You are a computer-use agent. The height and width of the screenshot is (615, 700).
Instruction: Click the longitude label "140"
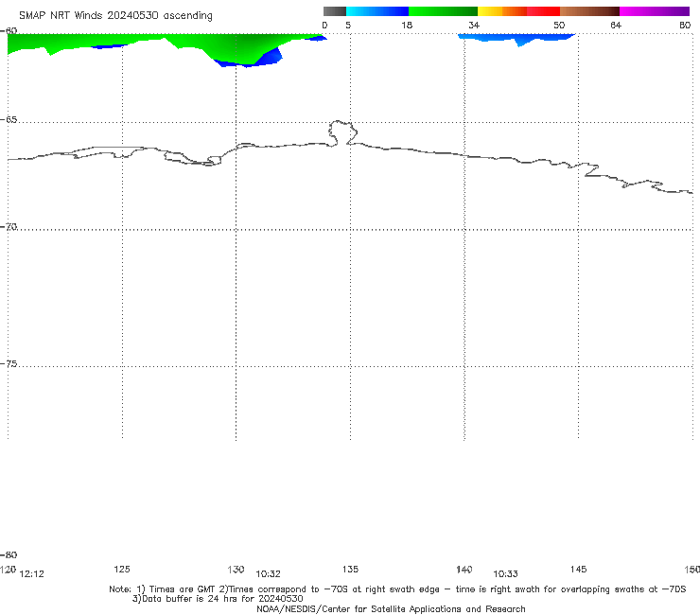[464, 569]
